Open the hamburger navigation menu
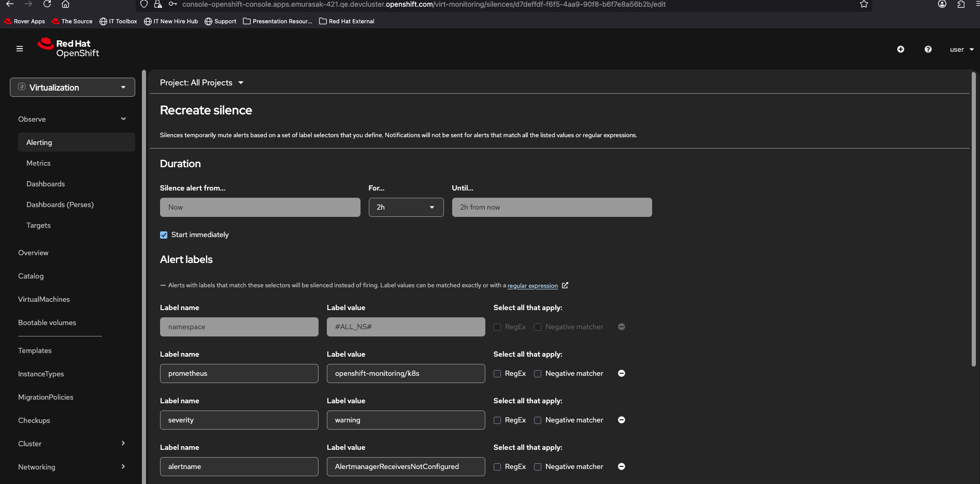Image resolution: width=980 pixels, height=484 pixels. tap(20, 49)
